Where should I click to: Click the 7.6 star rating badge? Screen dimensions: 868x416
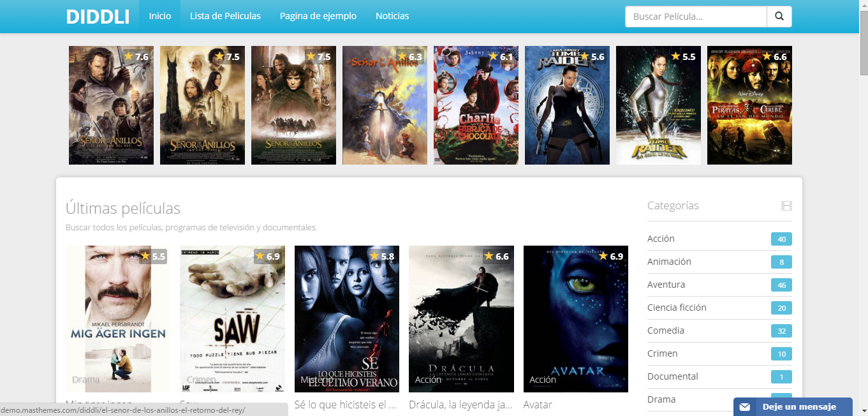[x=136, y=57]
